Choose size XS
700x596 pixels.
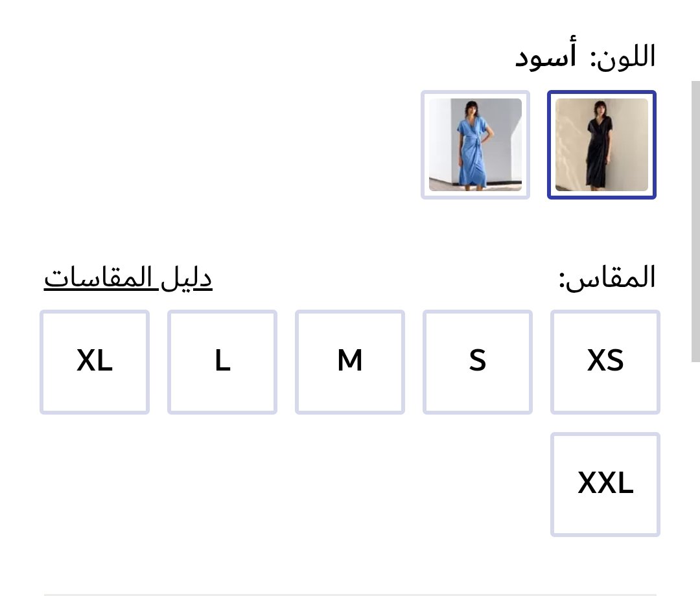pos(605,361)
